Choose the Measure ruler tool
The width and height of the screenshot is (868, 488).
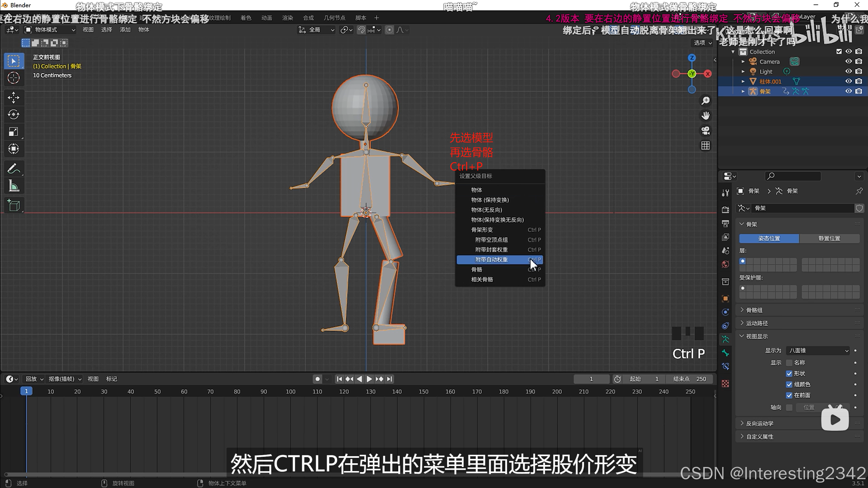14,186
